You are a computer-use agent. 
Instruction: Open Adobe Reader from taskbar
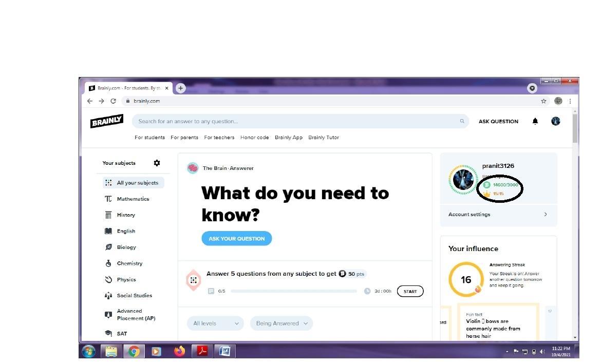tap(202, 351)
